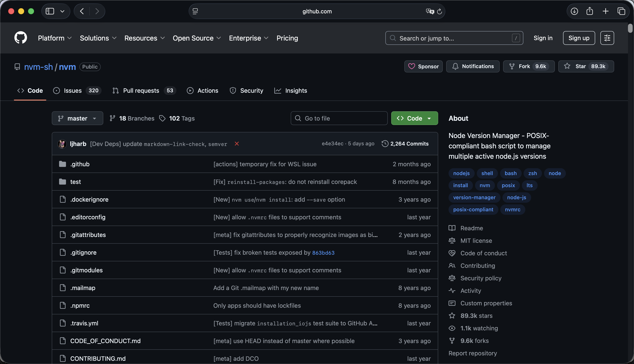Click the Safari share icon
Image resolution: width=634 pixels, height=364 pixels.
590,11
